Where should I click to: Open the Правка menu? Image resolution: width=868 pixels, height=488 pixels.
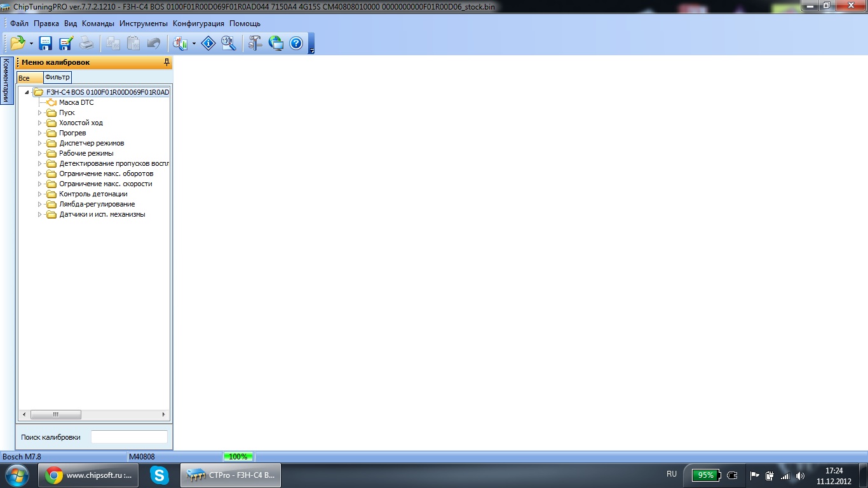point(46,24)
